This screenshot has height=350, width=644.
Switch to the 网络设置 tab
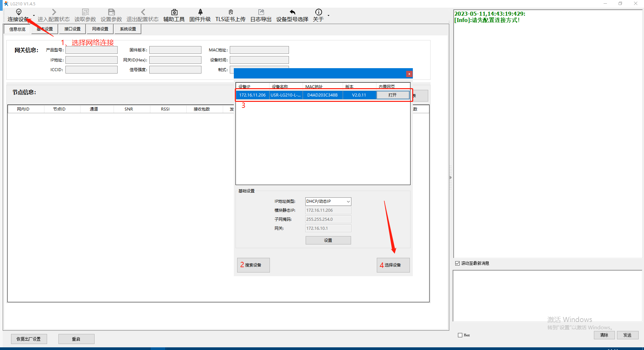pyautogui.click(x=100, y=29)
